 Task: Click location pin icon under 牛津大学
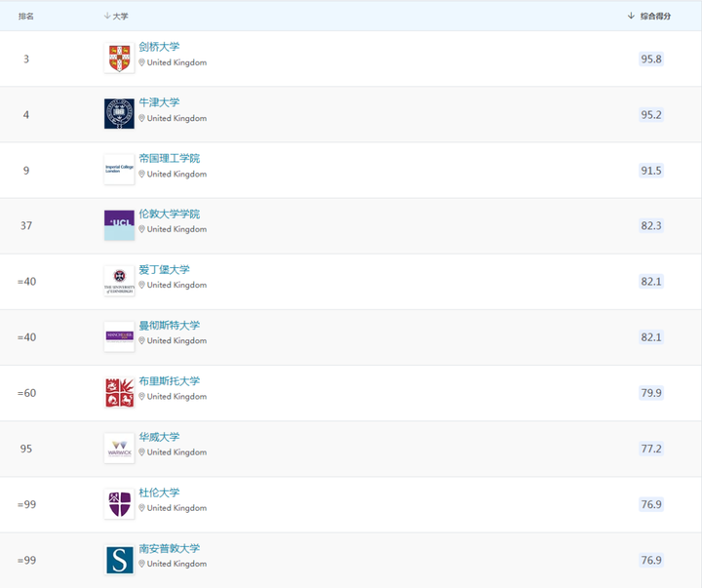pyautogui.click(x=142, y=118)
